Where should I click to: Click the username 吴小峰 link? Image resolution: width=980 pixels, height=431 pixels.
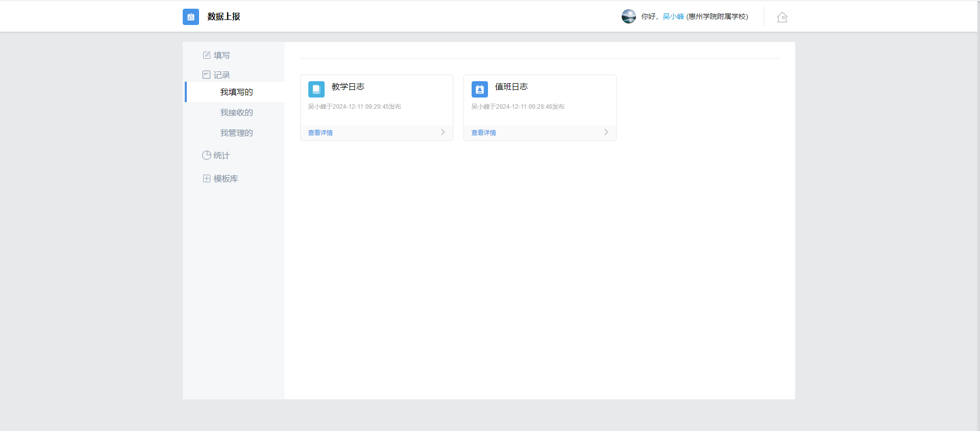(673, 16)
